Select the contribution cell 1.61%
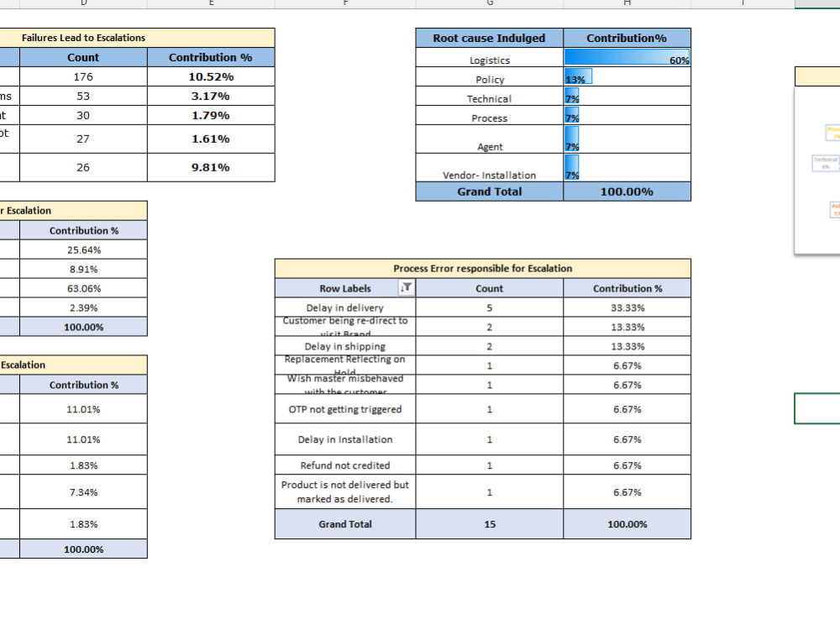The width and height of the screenshot is (840, 630). [211, 139]
